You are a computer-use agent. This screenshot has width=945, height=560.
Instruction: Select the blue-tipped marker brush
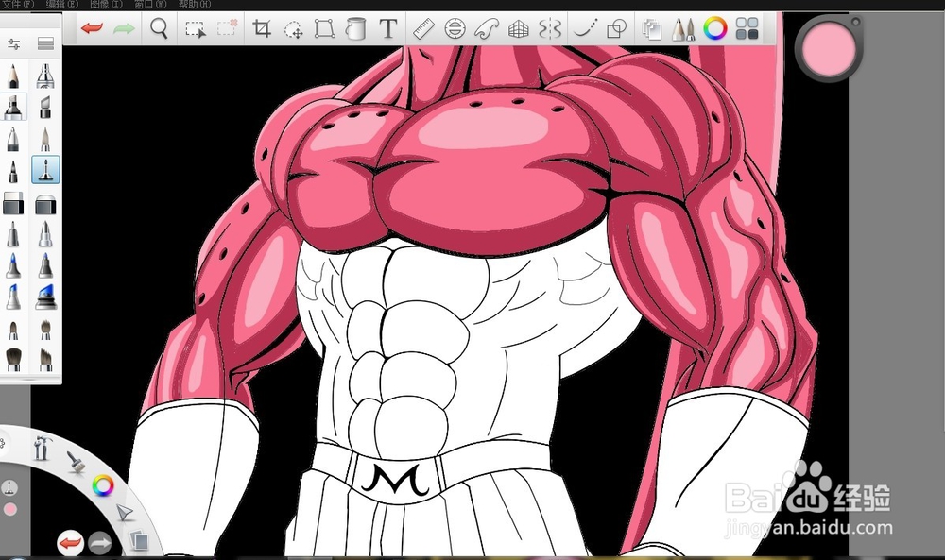13,265
